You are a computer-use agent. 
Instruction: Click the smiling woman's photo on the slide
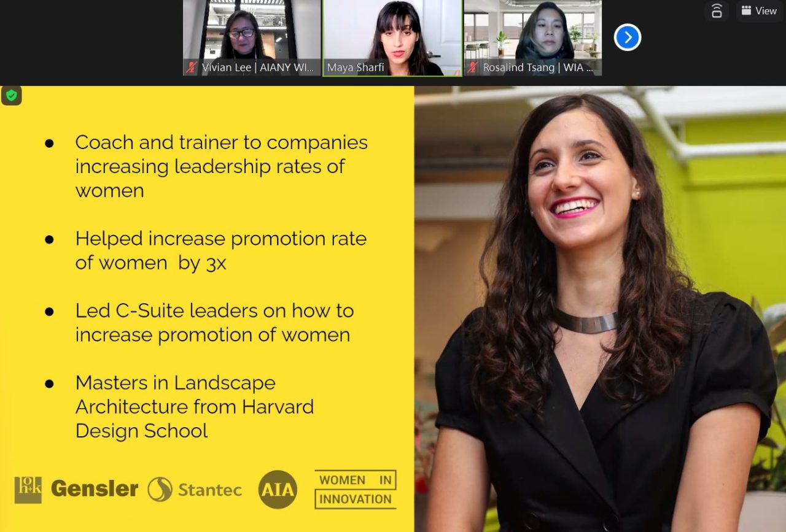(x=600, y=309)
